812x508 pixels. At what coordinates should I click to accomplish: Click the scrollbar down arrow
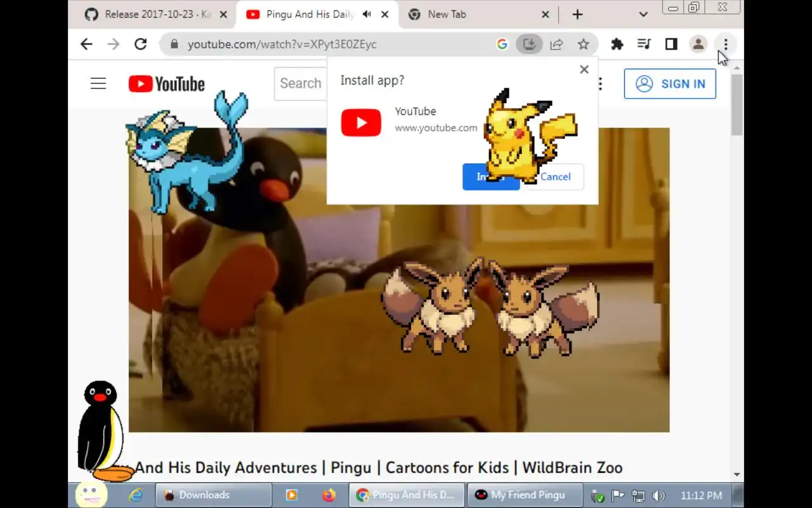[737, 474]
